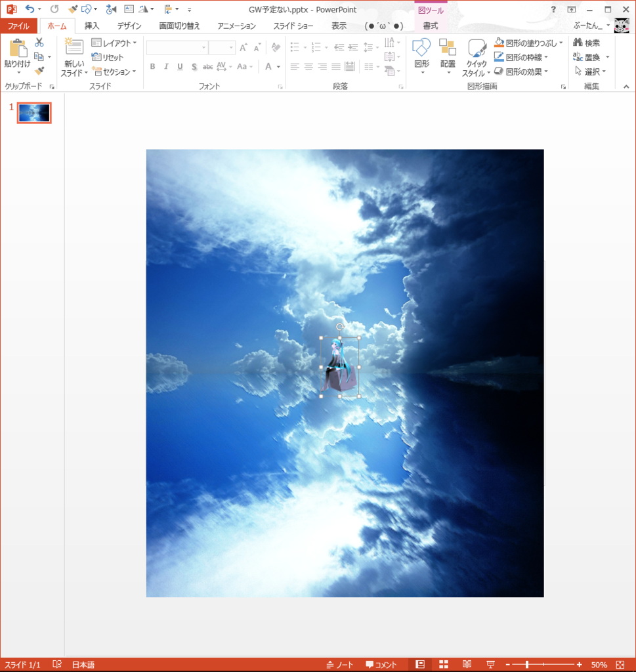
Task: Click the zoom in plus button
Action: [579, 664]
